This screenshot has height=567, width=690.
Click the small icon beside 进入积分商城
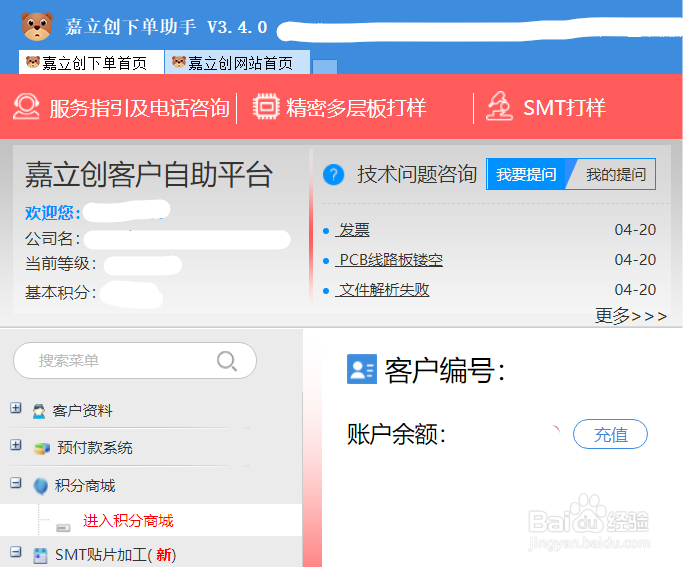pyautogui.click(x=63, y=527)
